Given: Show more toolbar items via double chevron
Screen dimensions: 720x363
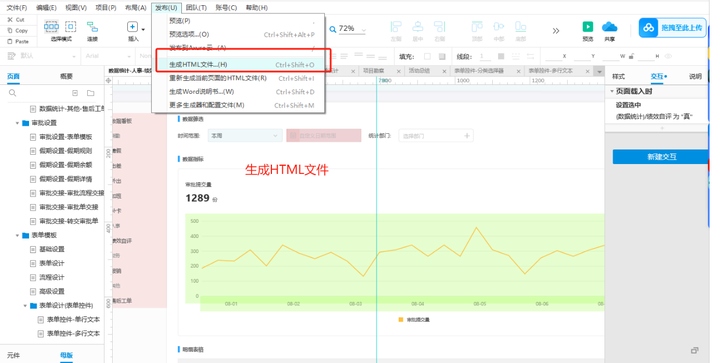Looking at the screenshot, I should [x=556, y=31].
